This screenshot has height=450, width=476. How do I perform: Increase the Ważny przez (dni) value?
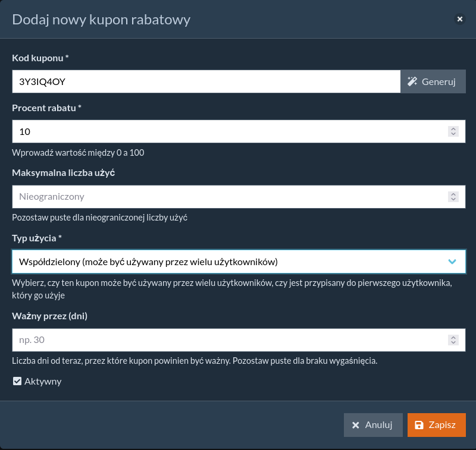(x=453, y=337)
